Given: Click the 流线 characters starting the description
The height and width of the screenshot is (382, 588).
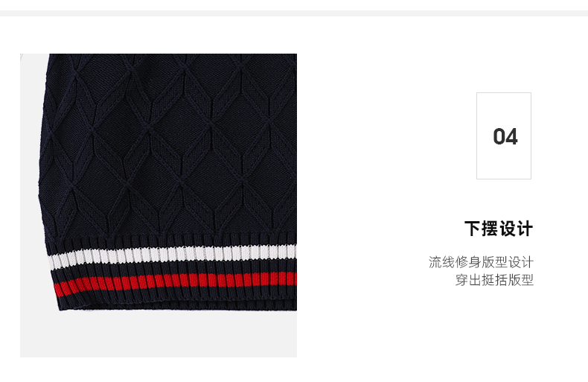Looking at the screenshot, I should click(x=442, y=262).
